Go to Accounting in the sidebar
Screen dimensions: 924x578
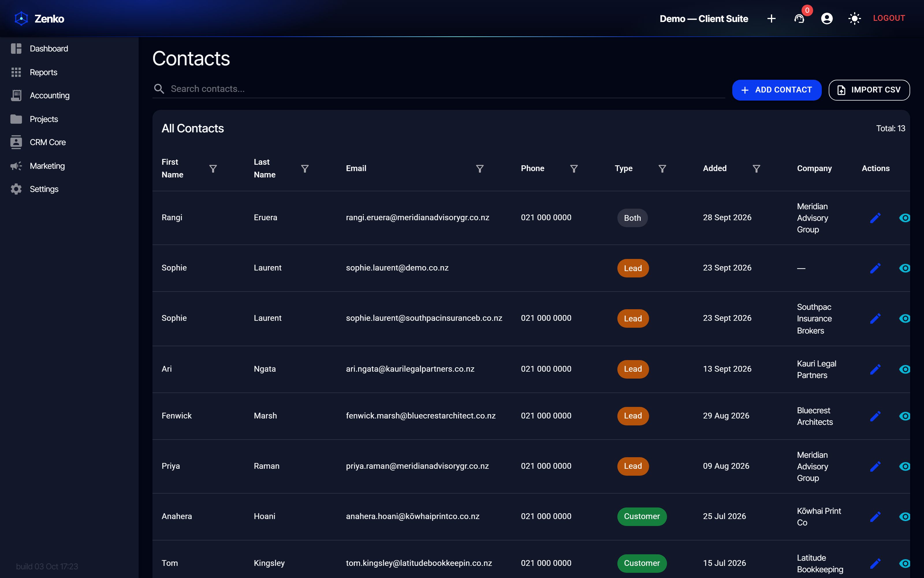click(x=69, y=96)
